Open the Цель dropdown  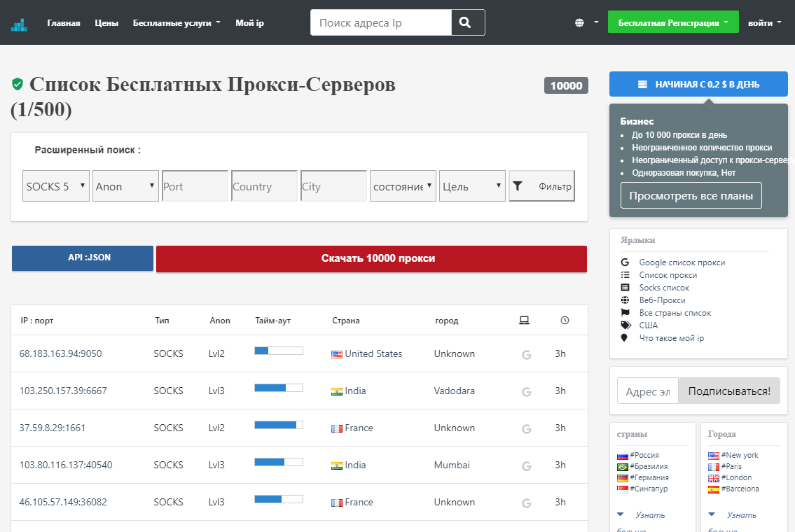[x=472, y=186]
